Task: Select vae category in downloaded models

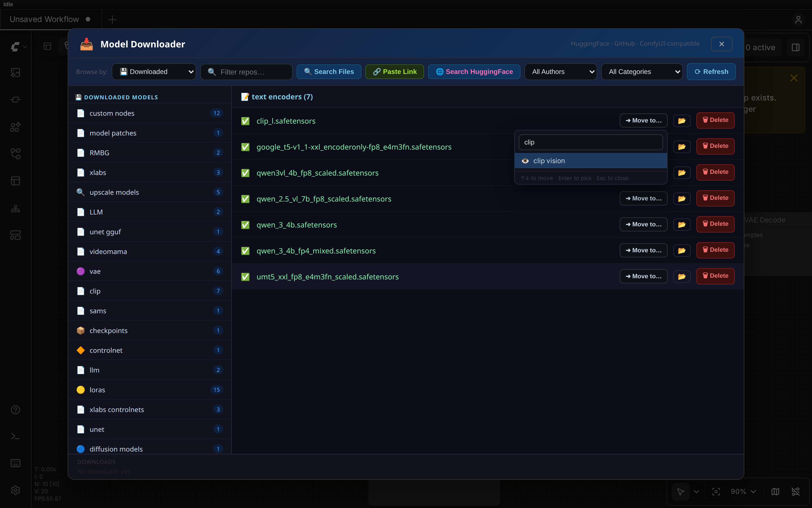Action: coord(150,271)
